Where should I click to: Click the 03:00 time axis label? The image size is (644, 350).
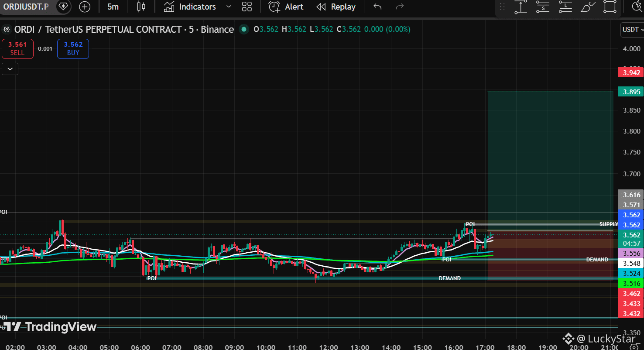pos(47,347)
